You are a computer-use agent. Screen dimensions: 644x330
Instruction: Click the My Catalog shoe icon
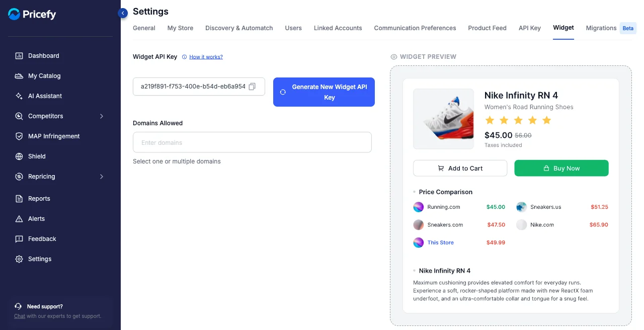tap(19, 76)
